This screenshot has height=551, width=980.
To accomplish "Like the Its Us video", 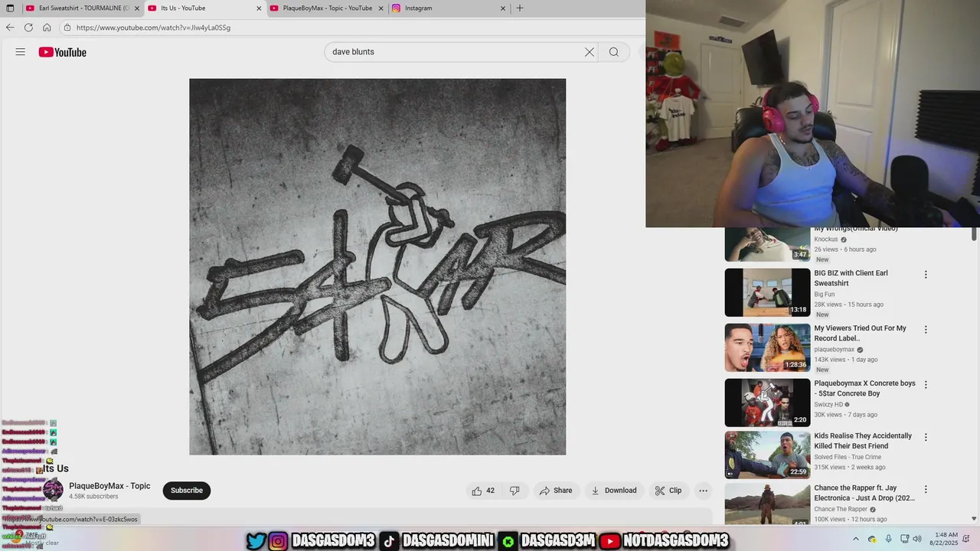I will tap(483, 491).
